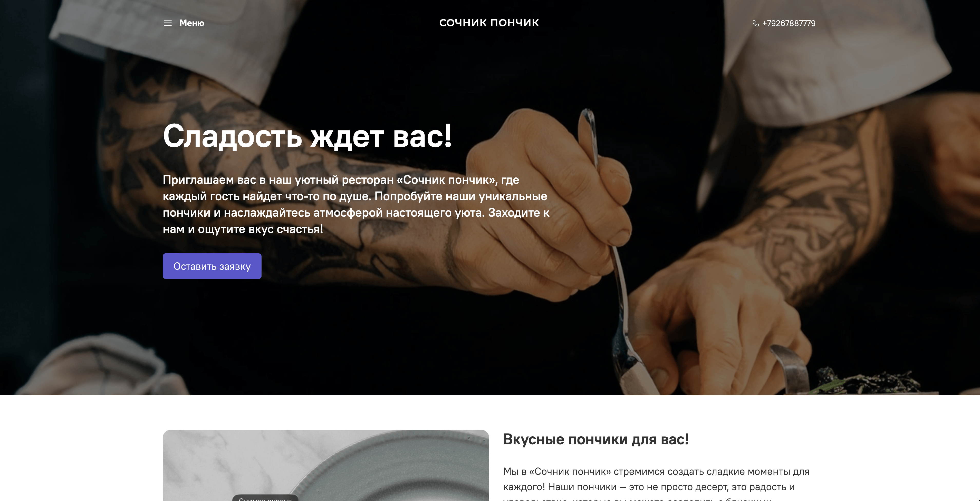
Task: Click the phone handset icon
Action: click(756, 23)
